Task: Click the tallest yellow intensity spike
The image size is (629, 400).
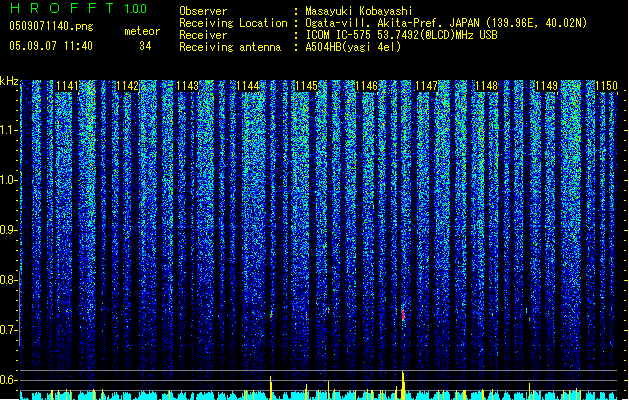Action: coord(403,385)
